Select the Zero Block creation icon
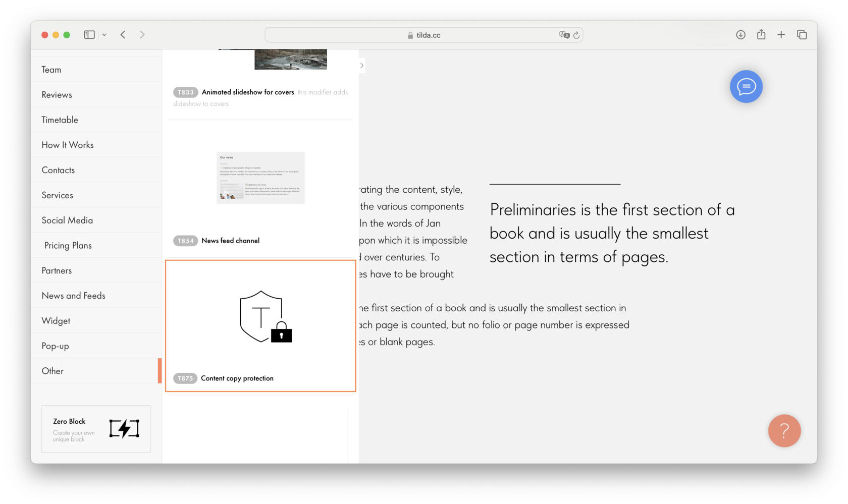 point(123,429)
